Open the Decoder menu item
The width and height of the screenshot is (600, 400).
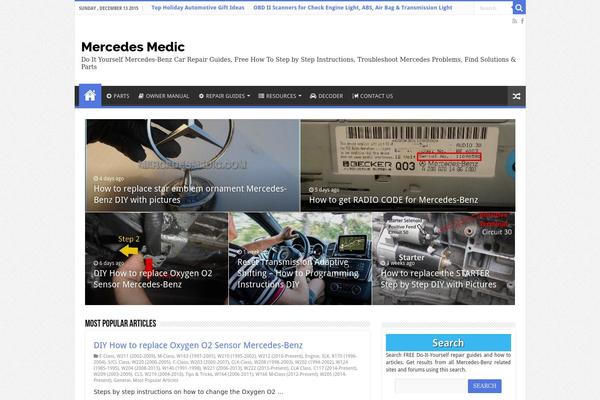click(326, 96)
